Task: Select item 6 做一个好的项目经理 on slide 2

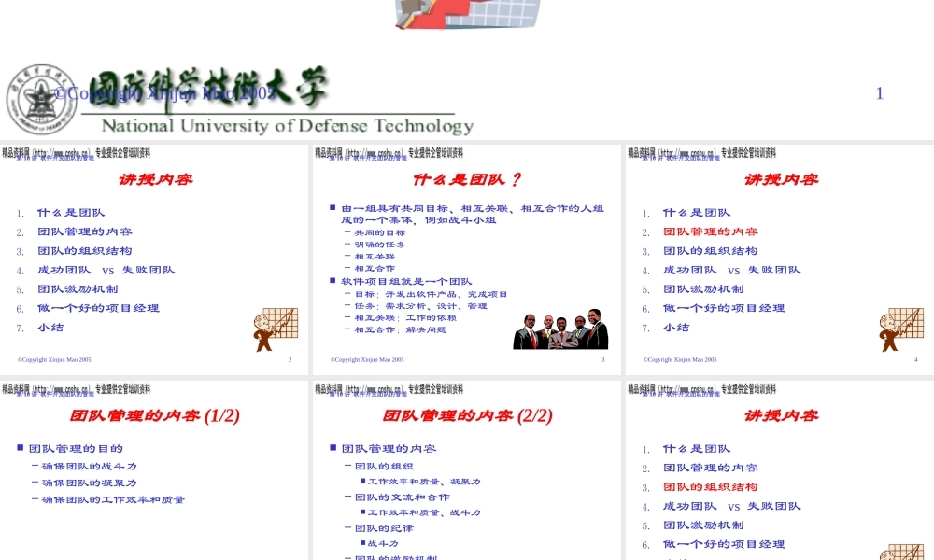Action: click(x=98, y=308)
